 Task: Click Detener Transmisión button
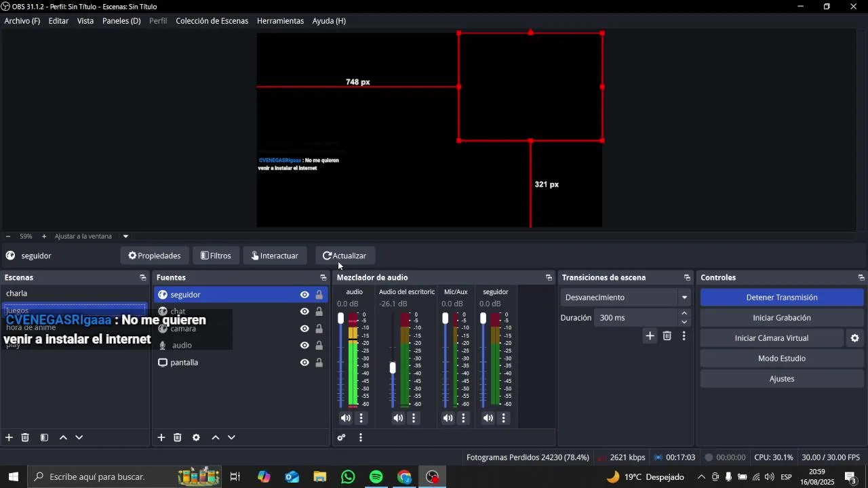point(782,298)
